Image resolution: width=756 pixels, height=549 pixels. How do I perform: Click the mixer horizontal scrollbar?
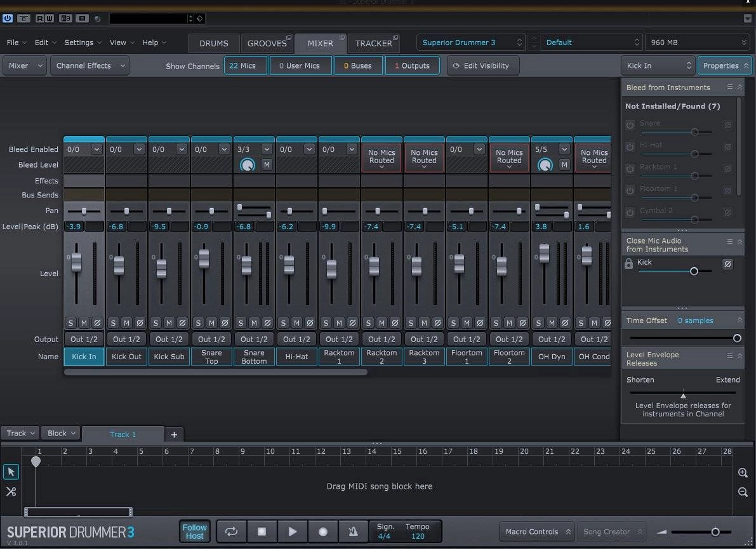[216, 372]
